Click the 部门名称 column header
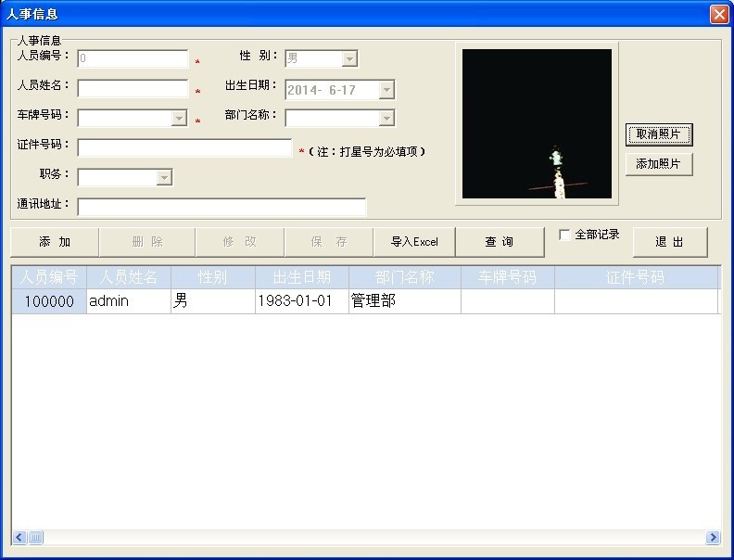 (x=404, y=277)
